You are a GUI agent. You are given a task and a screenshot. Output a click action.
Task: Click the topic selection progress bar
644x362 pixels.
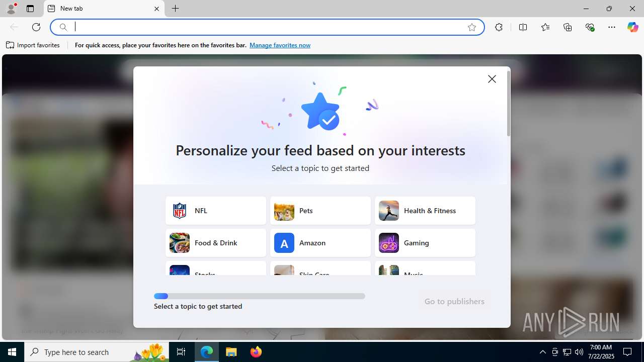click(x=260, y=296)
